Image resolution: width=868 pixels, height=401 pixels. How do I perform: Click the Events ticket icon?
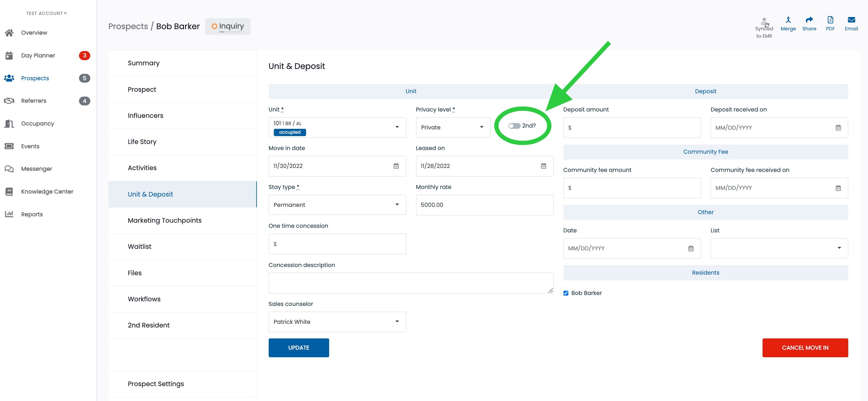point(9,146)
